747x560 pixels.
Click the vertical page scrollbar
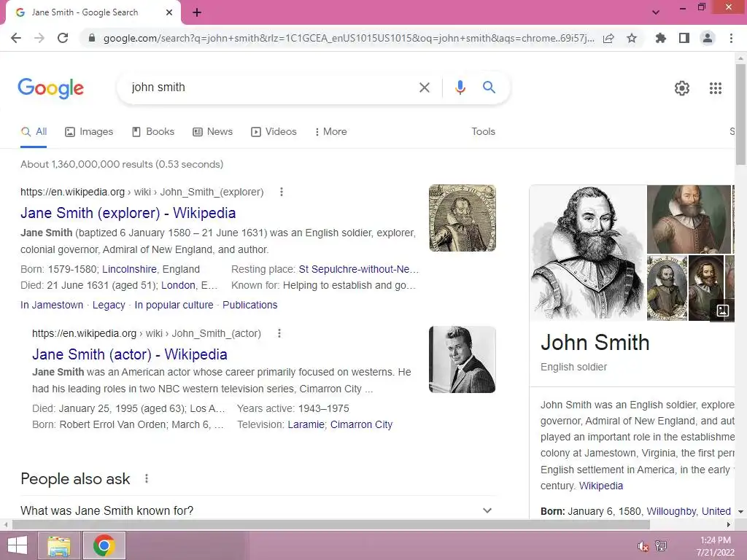point(740,114)
